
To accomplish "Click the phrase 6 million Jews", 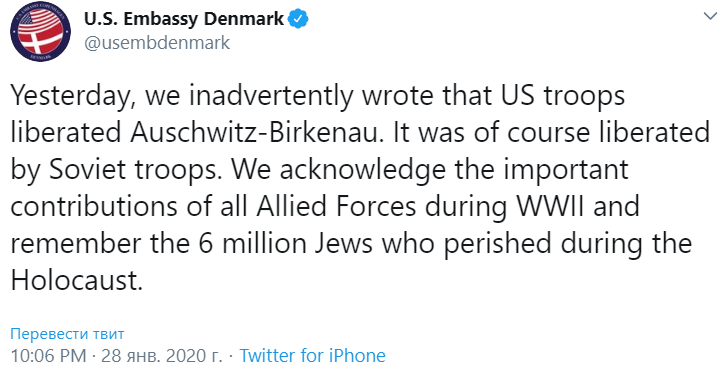I will [286, 243].
